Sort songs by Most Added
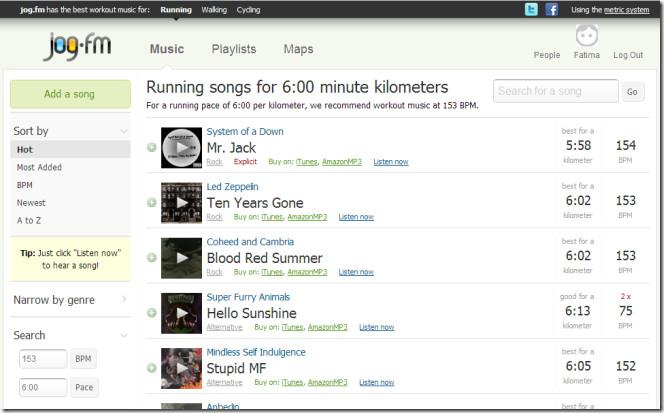The image size is (664, 413). [x=39, y=167]
